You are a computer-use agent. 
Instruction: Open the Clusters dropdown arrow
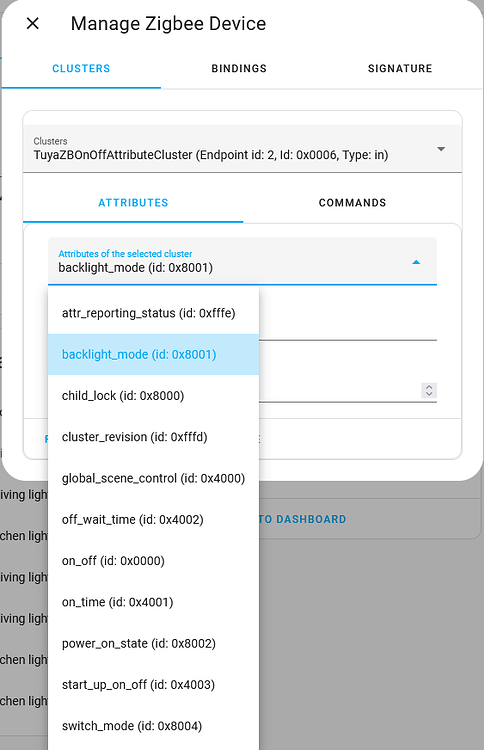[x=441, y=149]
